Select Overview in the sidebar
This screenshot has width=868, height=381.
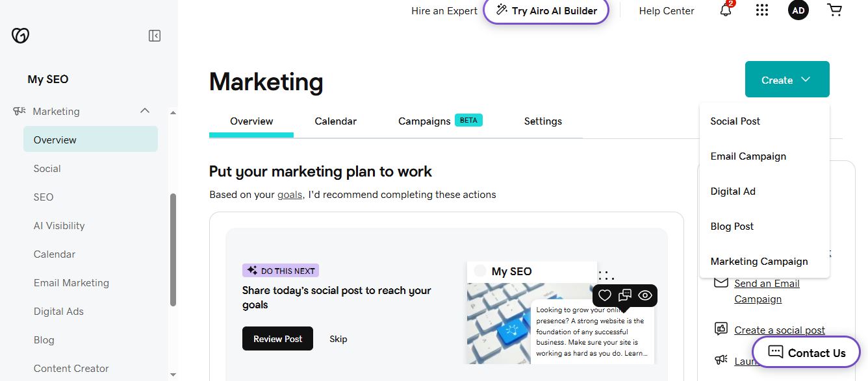coord(90,140)
